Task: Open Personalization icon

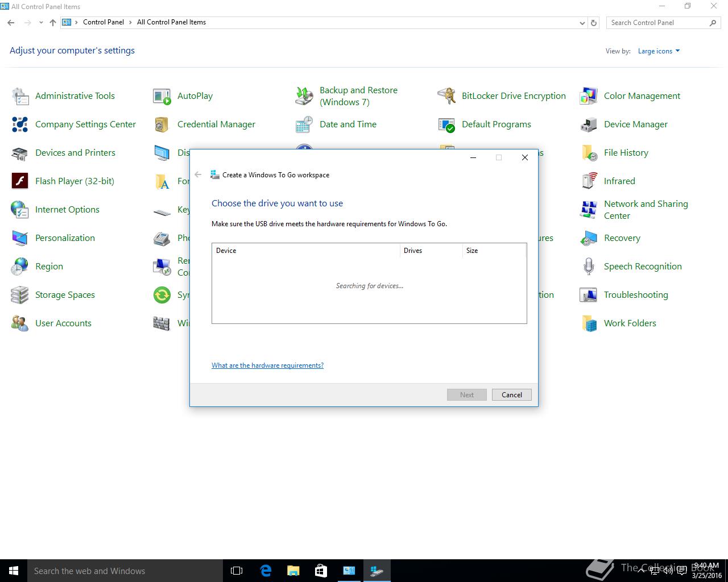Action: tap(20, 238)
